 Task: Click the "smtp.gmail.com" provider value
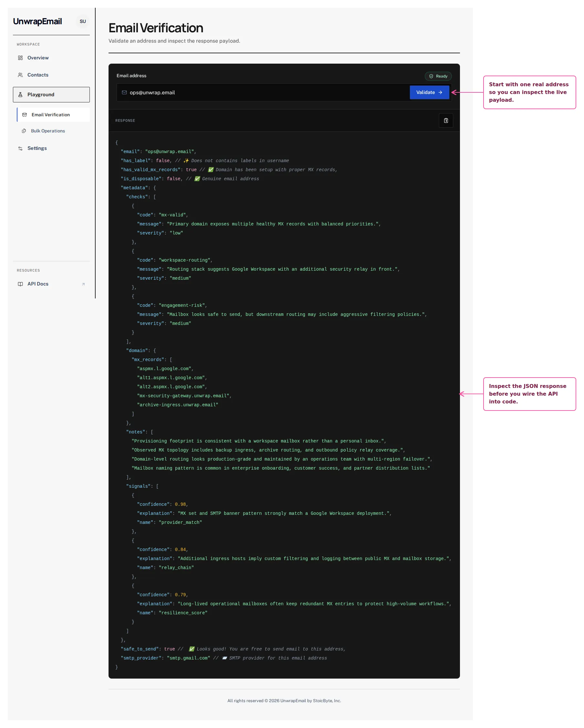click(x=188, y=659)
